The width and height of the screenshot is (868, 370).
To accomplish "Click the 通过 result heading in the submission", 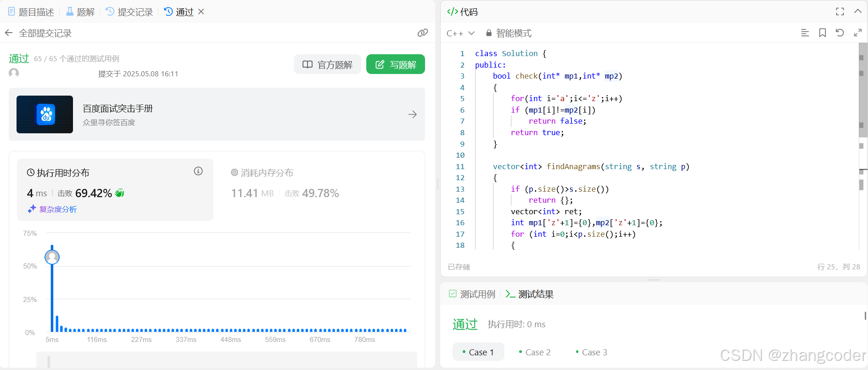I will tap(19, 58).
